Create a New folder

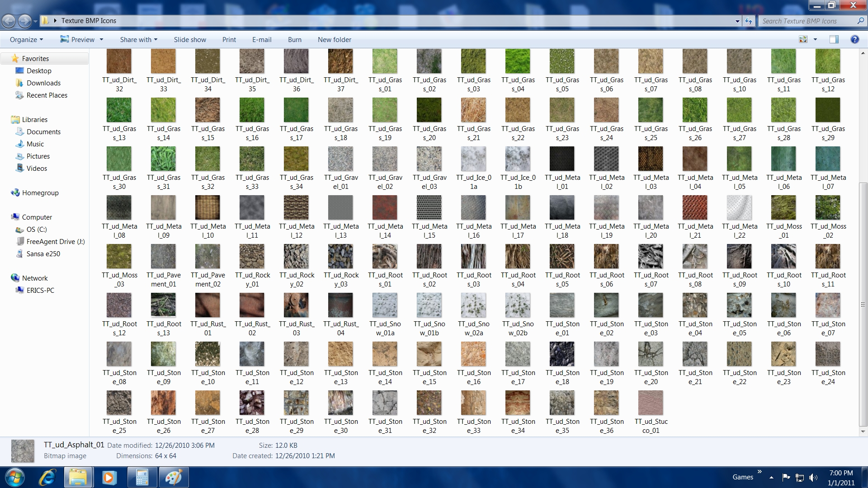[x=334, y=40]
